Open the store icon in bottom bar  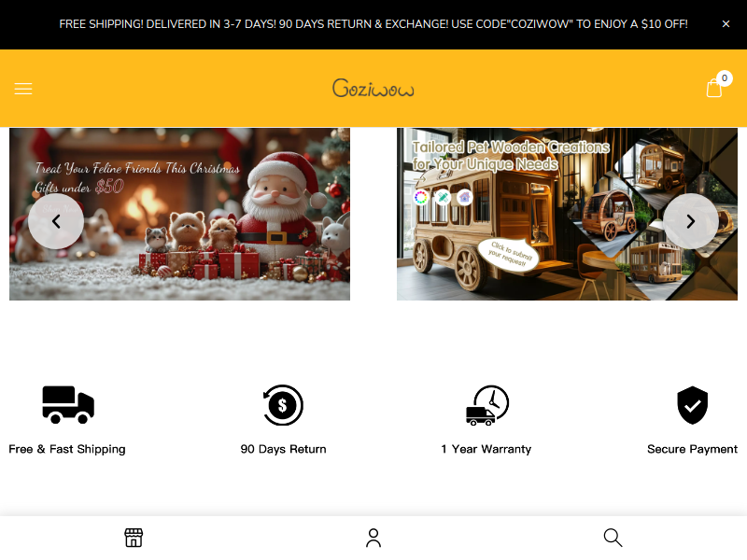134,538
